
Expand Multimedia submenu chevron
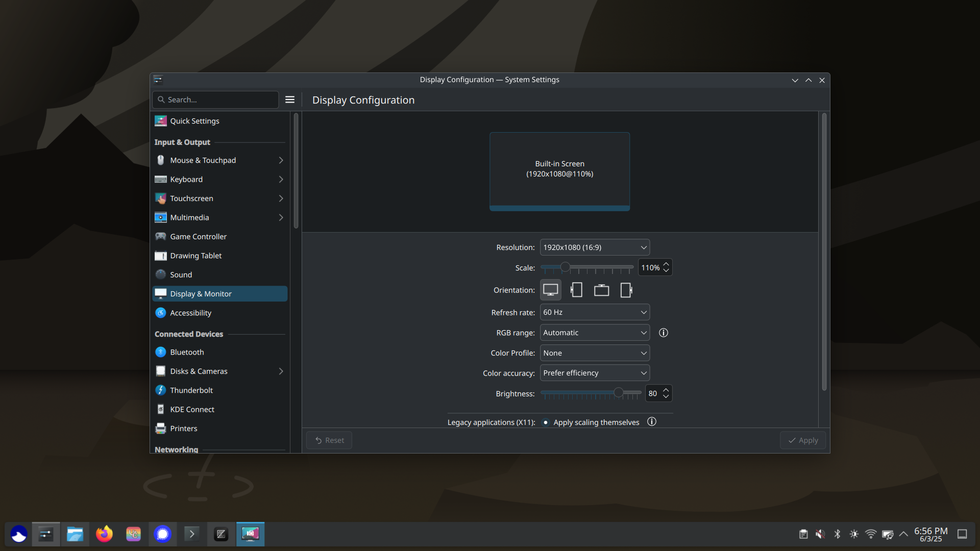(x=281, y=217)
